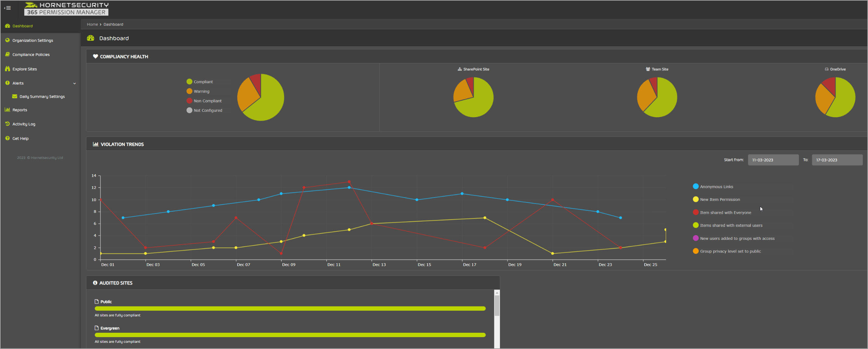Click the Home breadcrumb link
The height and width of the screenshot is (349, 868).
(x=92, y=24)
